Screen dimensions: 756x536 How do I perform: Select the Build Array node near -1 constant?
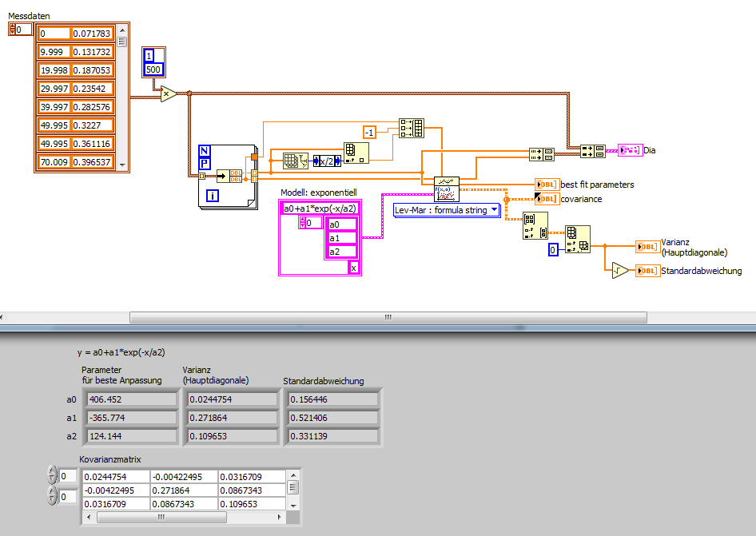tap(412, 129)
